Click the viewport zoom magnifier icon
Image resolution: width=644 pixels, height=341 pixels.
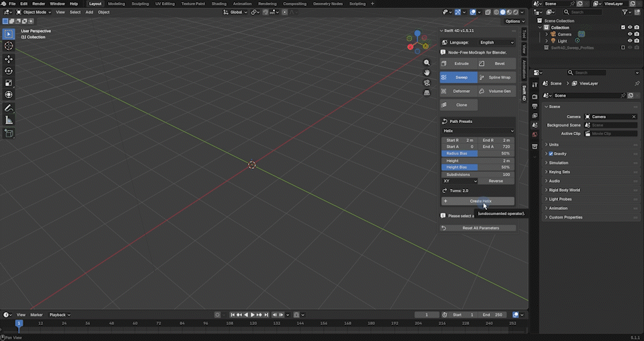[427, 63]
